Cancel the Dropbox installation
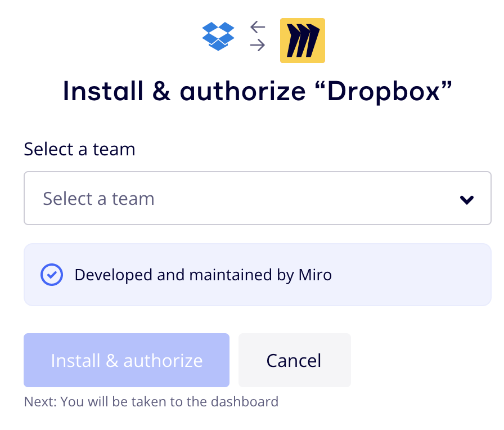 click(x=294, y=360)
